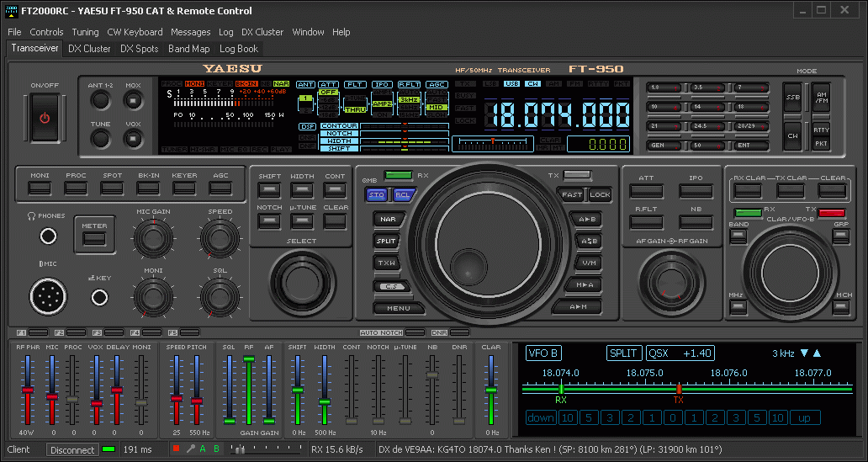Enable the NB noise blanker button
The width and height of the screenshot is (868, 462).
coord(696,222)
